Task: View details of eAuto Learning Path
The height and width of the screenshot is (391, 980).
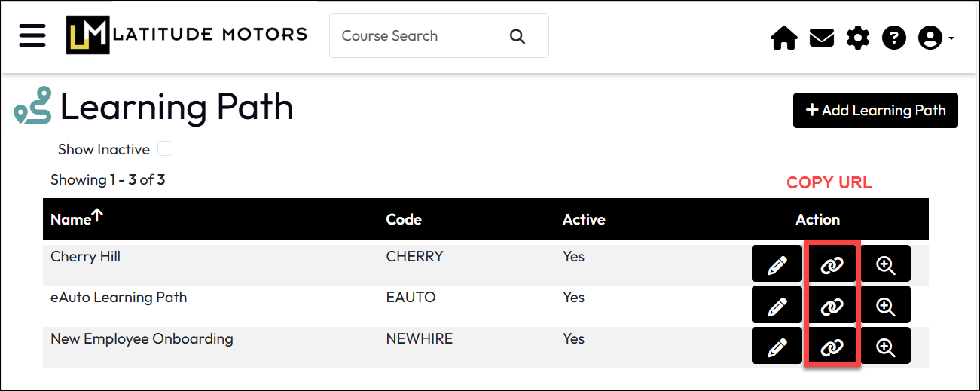Action: (885, 306)
